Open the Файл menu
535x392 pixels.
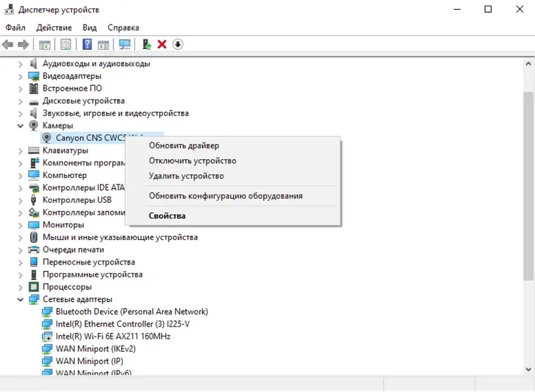[15, 27]
